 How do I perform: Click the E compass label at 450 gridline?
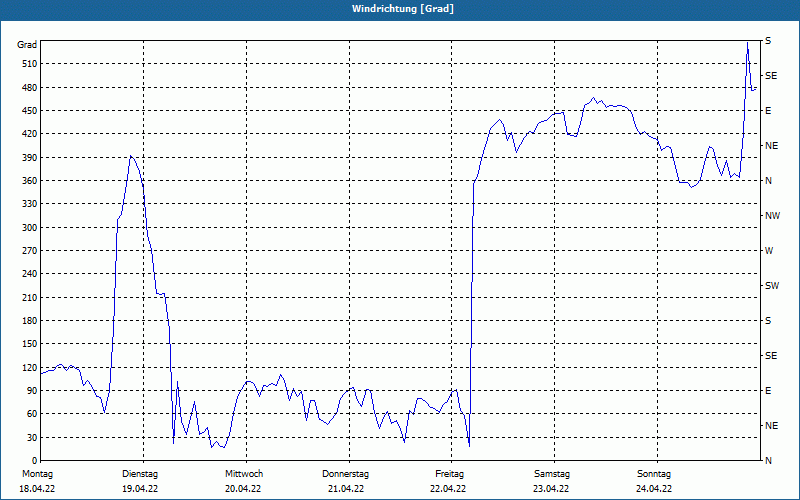(768, 111)
